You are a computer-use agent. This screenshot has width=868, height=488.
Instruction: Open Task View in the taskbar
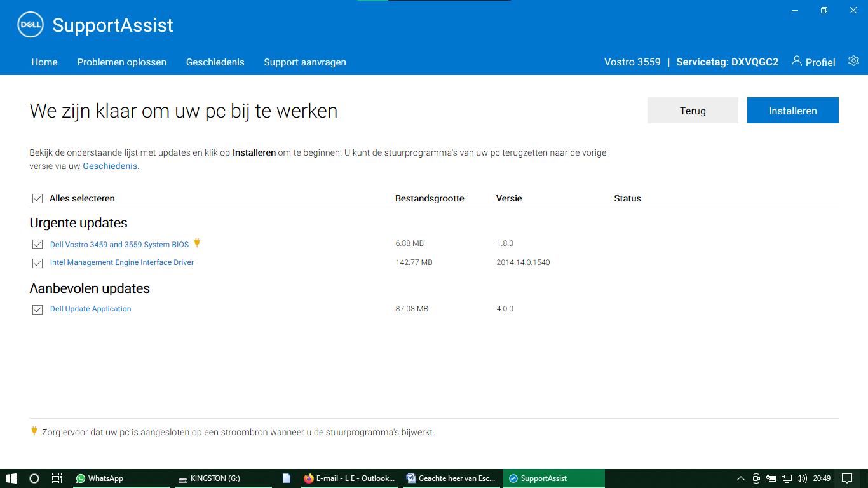tap(57, 478)
